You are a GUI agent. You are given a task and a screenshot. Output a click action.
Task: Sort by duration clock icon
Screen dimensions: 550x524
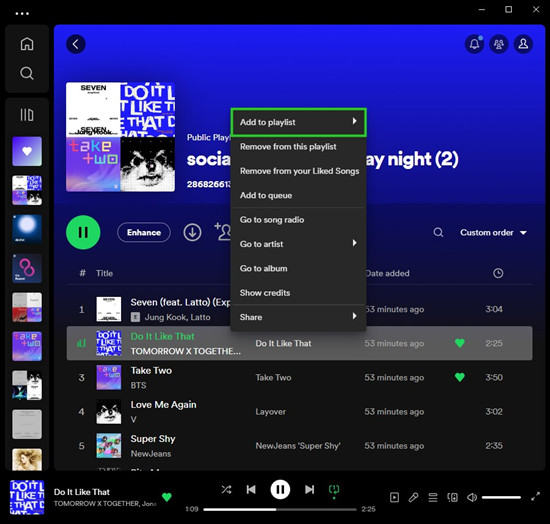[x=498, y=273]
